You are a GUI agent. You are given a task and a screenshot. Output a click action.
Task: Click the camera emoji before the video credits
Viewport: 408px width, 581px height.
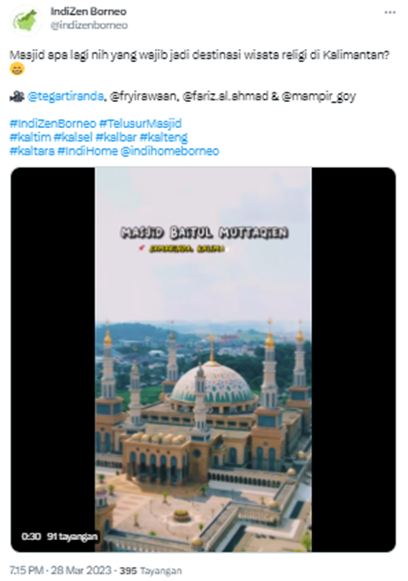click(17, 96)
